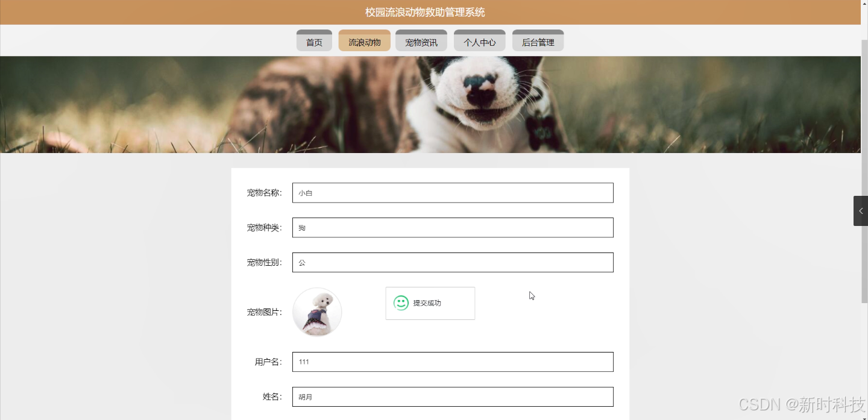Screen dimensions: 868x420
Task: Expand the side panel arrow on right edge
Action: tap(861, 211)
